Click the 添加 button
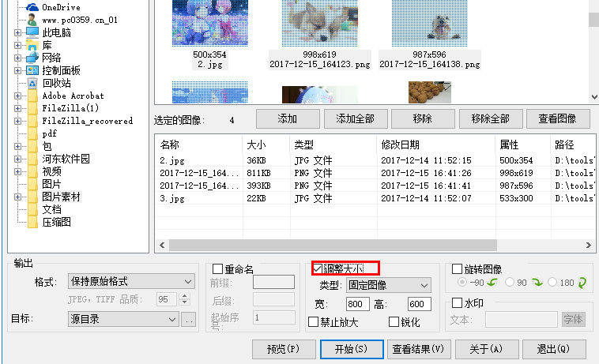599x364 pixels. 288,118
